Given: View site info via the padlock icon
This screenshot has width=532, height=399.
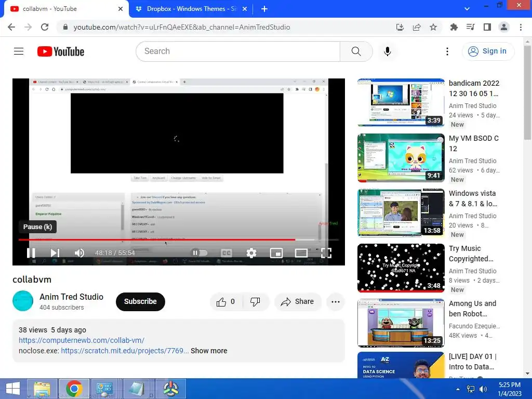Looking at the screenshot, I should click(x=65, y=27).
